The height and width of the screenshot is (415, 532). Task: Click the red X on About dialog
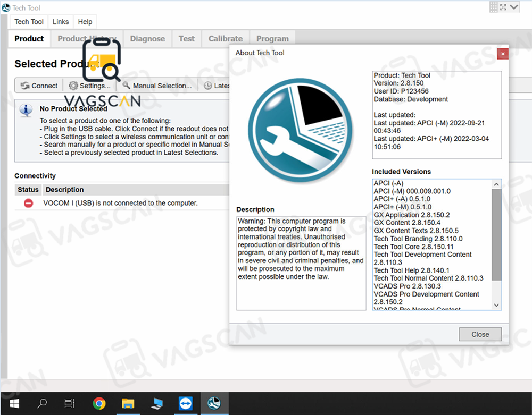point(503,54)
